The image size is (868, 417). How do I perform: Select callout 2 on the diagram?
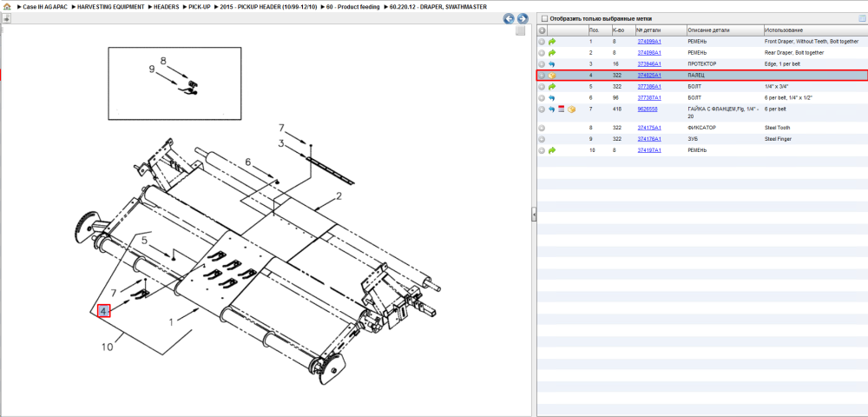tap(339, 196)
